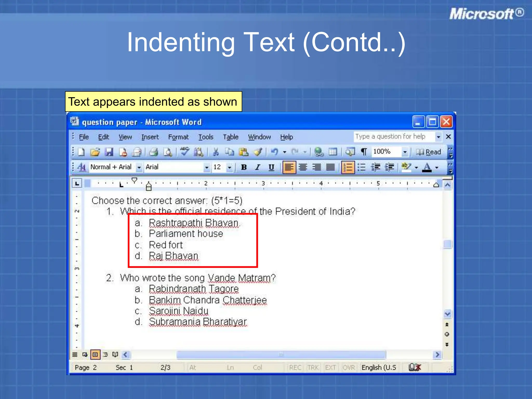Switch to Web Layout View button
The height and width of the screenshot is (399, 532).
click(x=85, y=354)
